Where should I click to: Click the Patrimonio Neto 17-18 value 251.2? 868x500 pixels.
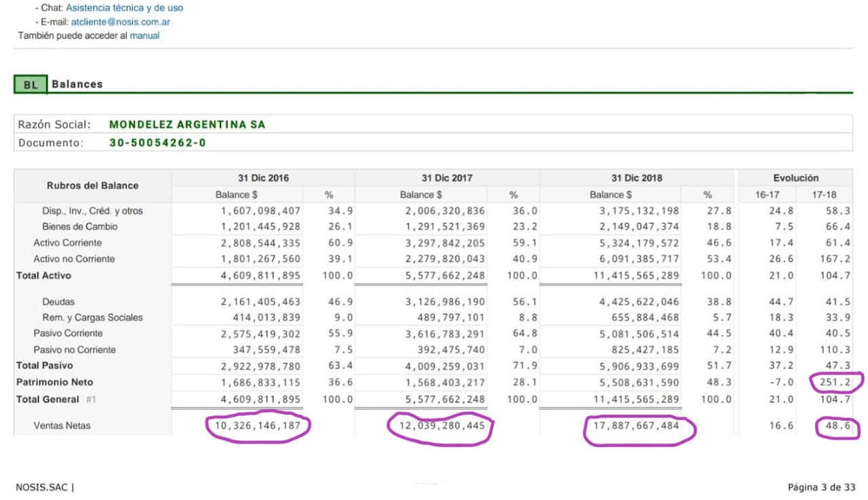[x=835, y=382]
